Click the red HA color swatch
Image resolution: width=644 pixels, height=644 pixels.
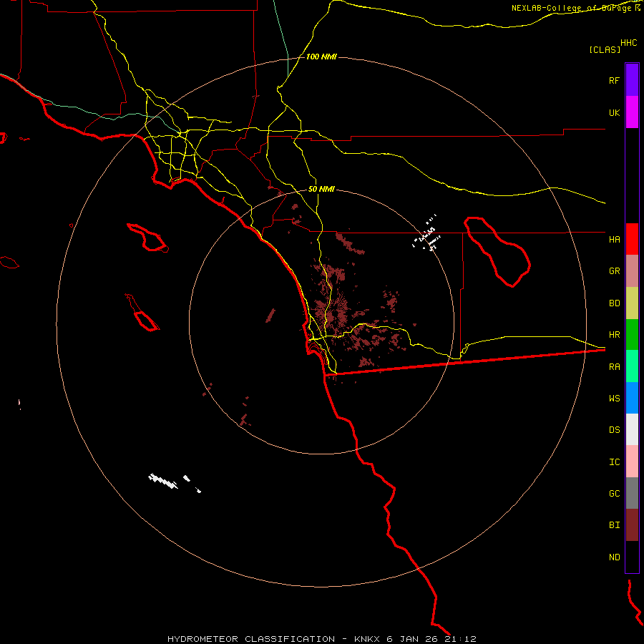pyautogui.click(x=632, y=239)
